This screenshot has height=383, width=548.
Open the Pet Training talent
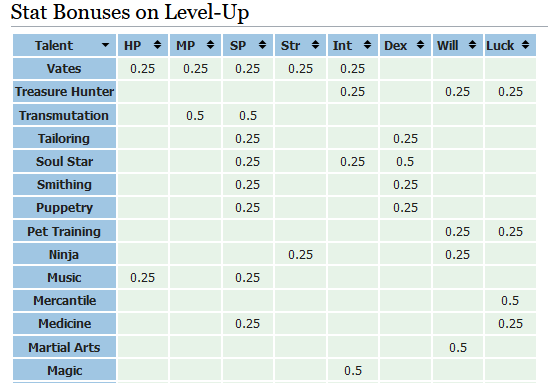point(64,231)
